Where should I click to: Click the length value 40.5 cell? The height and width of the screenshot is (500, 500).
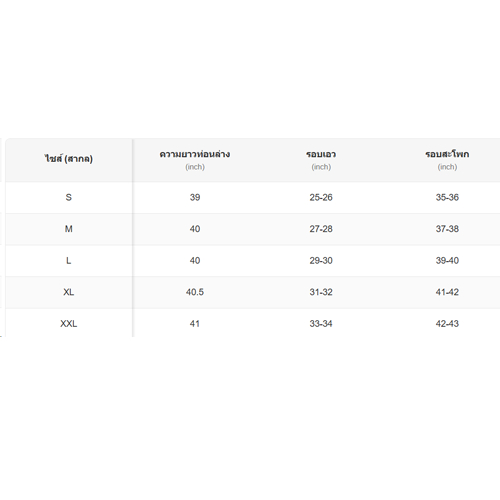(x=195, y=292)
